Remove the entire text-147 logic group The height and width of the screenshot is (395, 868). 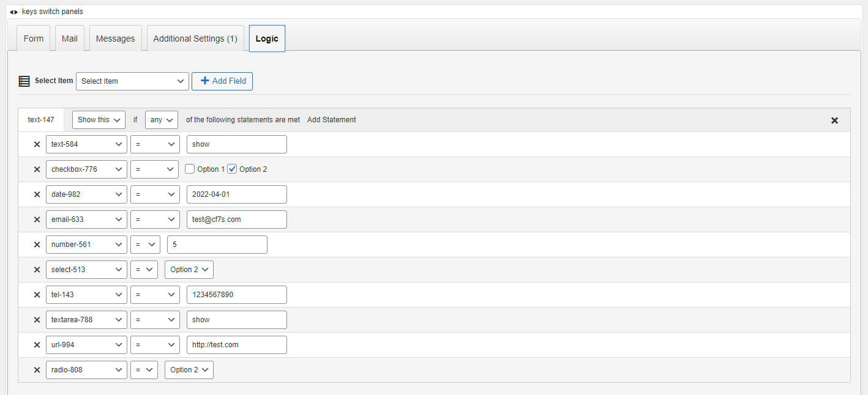coord(834,120)
